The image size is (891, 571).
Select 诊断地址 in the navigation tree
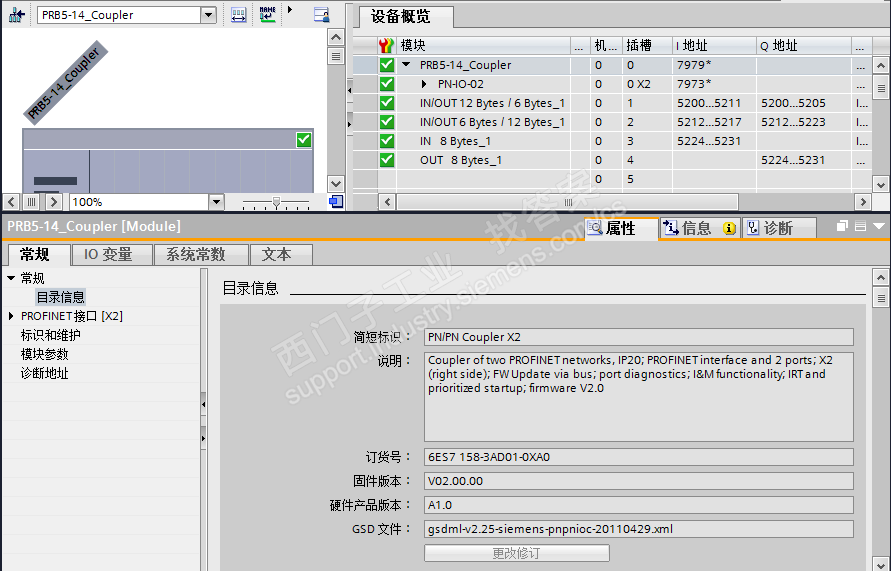[44, 373]
